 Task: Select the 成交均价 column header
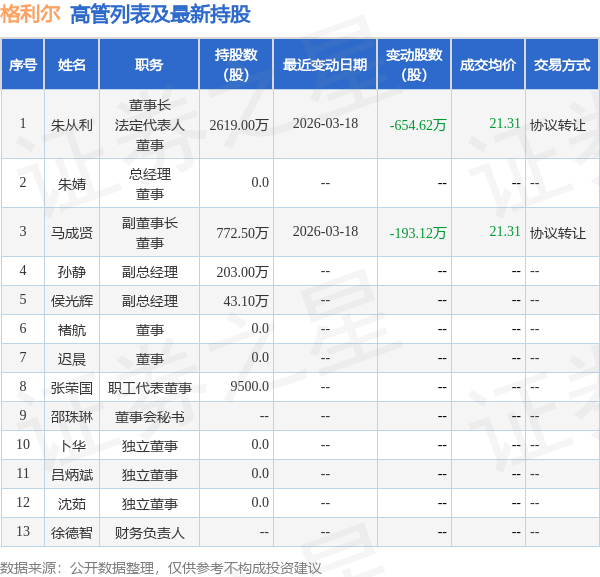[488, 65]
